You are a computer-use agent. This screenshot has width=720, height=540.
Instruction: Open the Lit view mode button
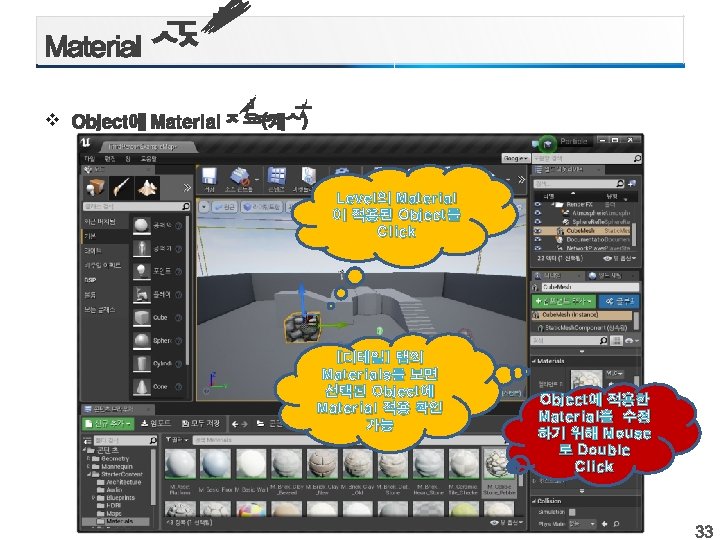click(262, 207)
